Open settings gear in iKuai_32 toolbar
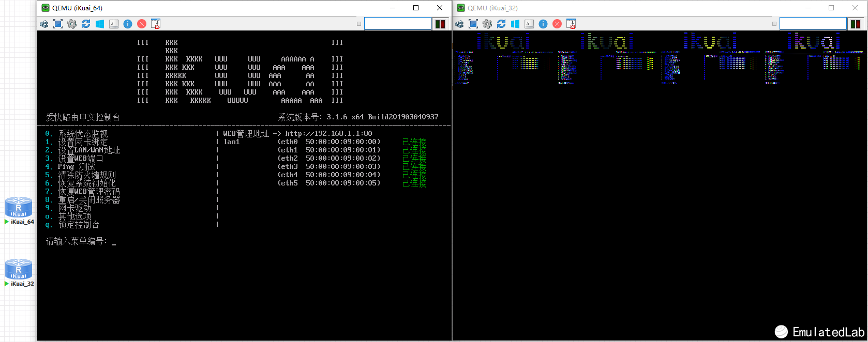This screenshot has height=342, width=868. click(x=487, y=24)
